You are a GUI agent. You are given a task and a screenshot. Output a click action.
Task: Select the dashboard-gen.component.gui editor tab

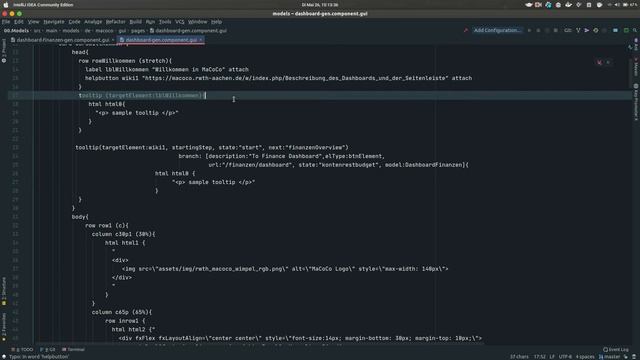pos(161,40)
